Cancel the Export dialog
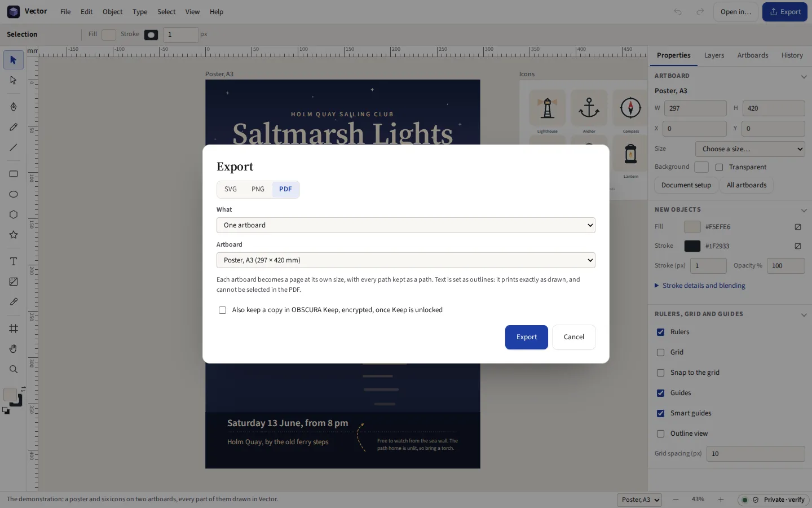 (573, 337)
